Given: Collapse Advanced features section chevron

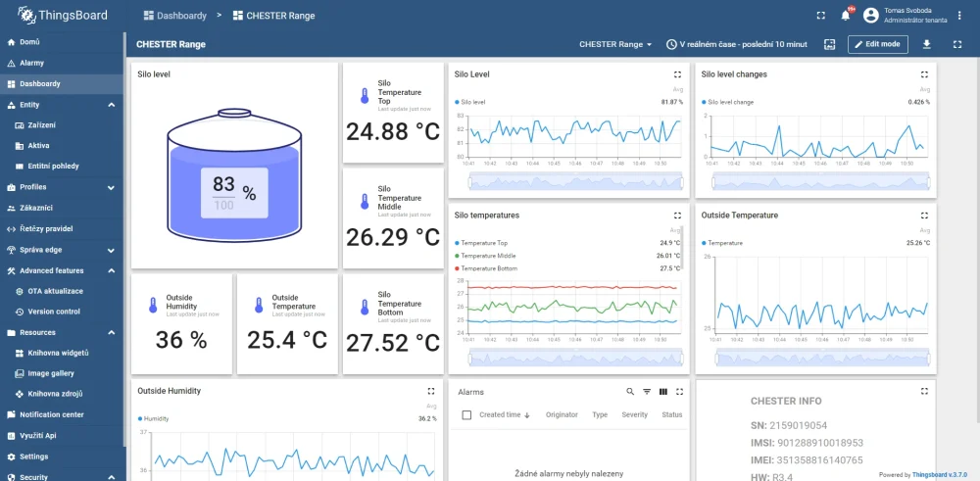Looking at the screenshot, I should [112, 271].
